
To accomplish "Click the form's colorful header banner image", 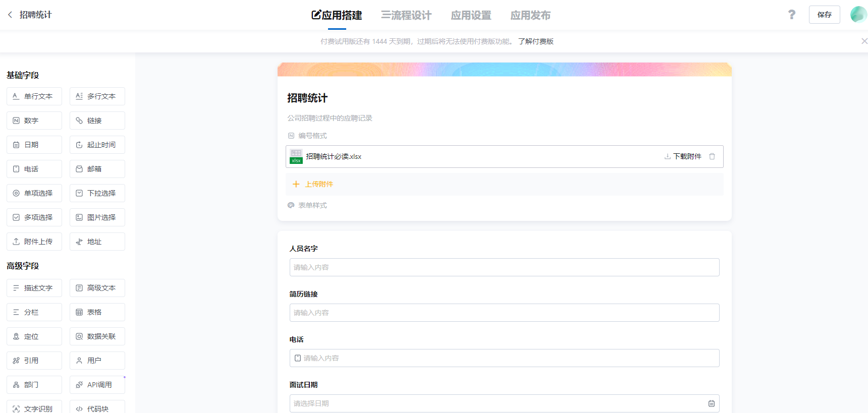I will pos(505,70).
